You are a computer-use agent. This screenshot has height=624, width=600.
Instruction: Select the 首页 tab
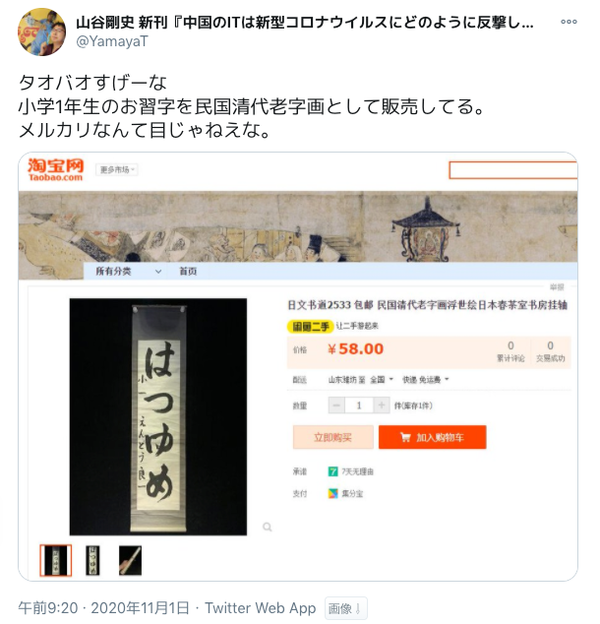tap(188, 271)
